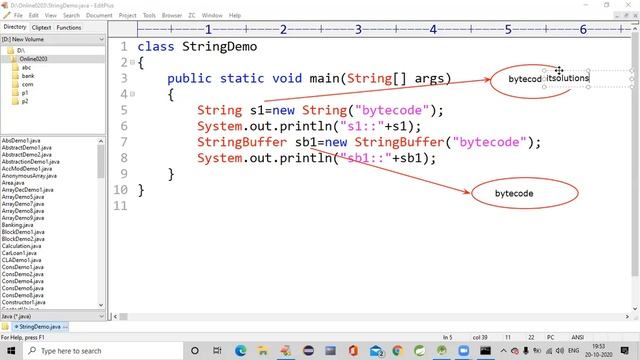Click the folder icon beside the StringDemo.java tab
Viewport: 640px width, 360px height.
pyautogui.click(x=5, y=327)
